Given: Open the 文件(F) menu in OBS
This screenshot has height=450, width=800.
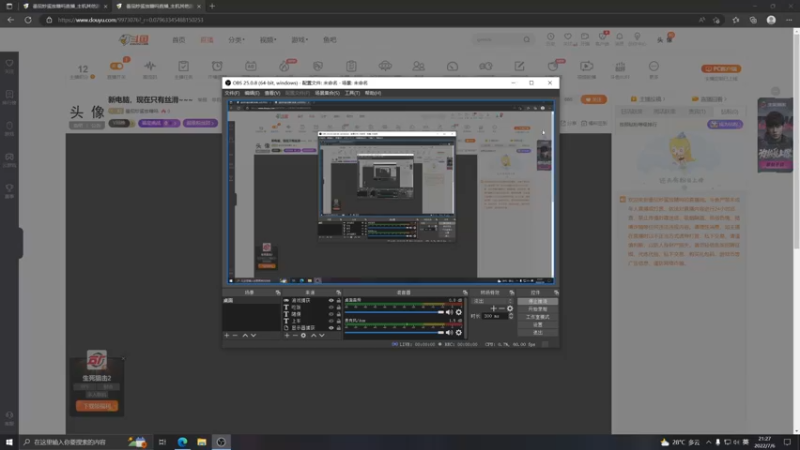Looking at the screenshot, I should pyautogui.click(x=232, y=93).
